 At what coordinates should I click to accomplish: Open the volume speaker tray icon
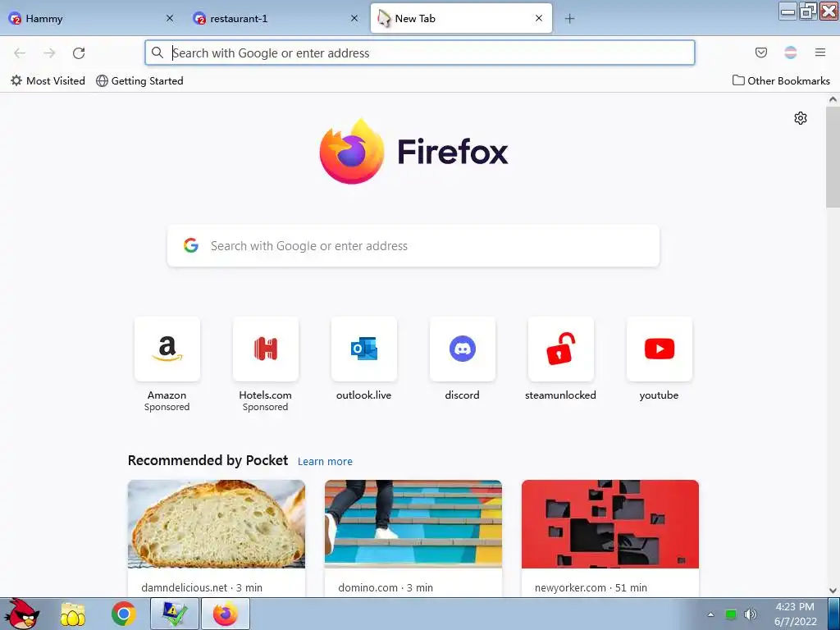click(751, 614)
